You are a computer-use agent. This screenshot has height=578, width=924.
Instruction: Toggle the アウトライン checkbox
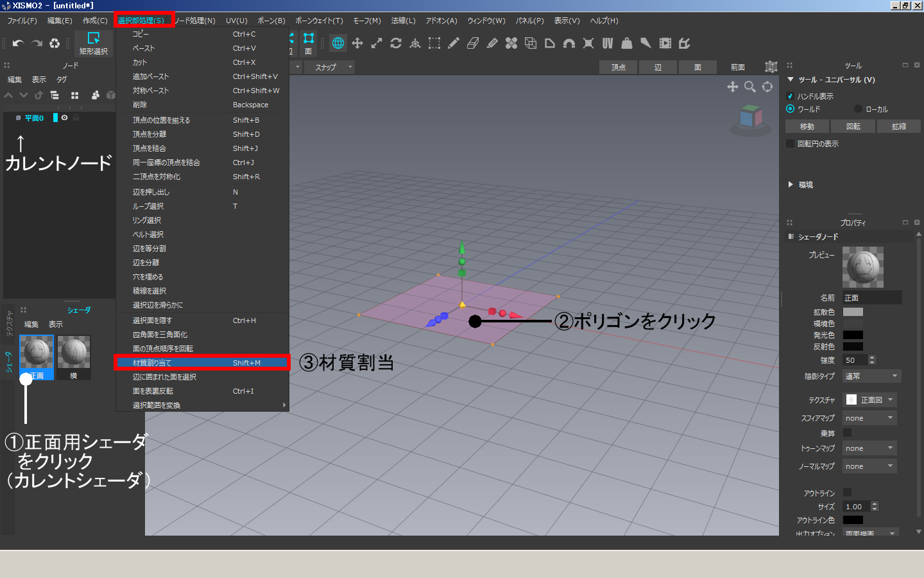coord(847,493)
